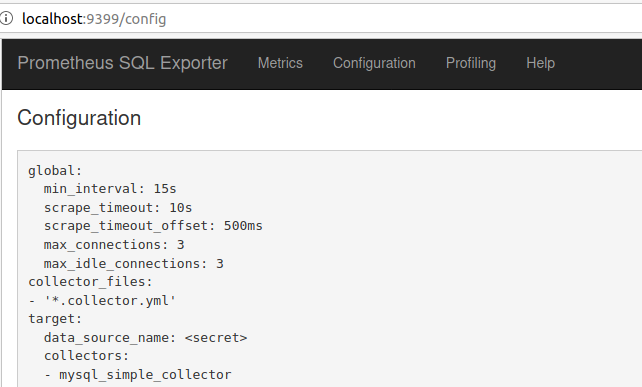
Task: Click the 'scrape_timeout_offset: 500ms' line
Action: click(153, 226)
